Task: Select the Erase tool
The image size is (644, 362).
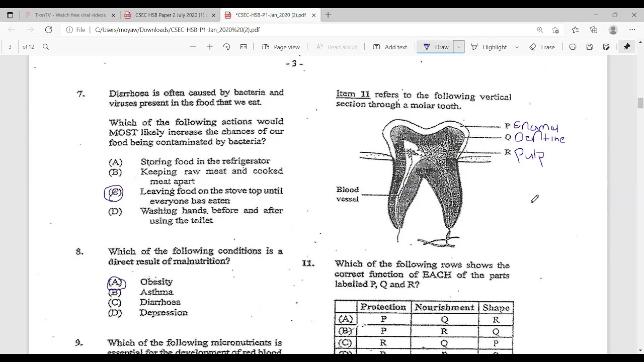Action: point(542,47)
